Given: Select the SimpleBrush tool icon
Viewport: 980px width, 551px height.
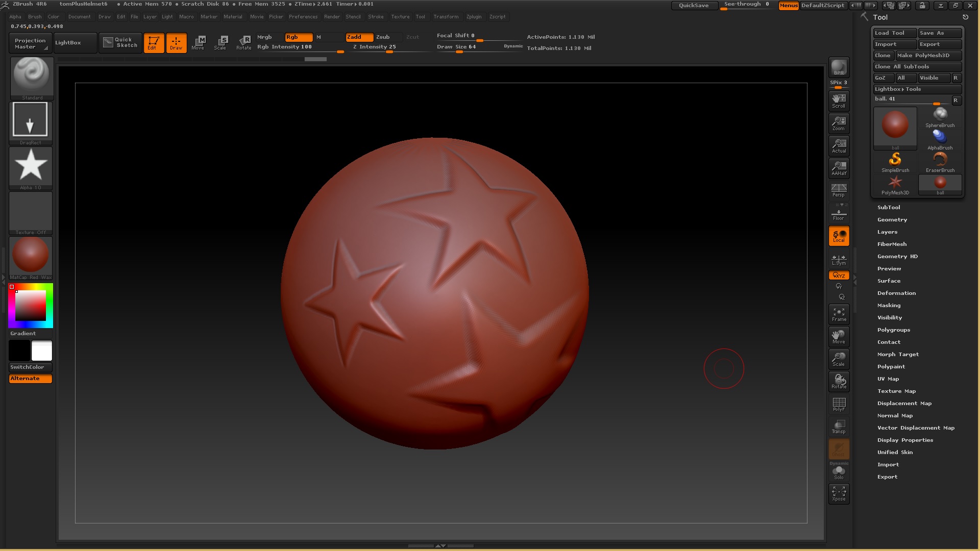Looking at the screenshot, I should [895, 162].
